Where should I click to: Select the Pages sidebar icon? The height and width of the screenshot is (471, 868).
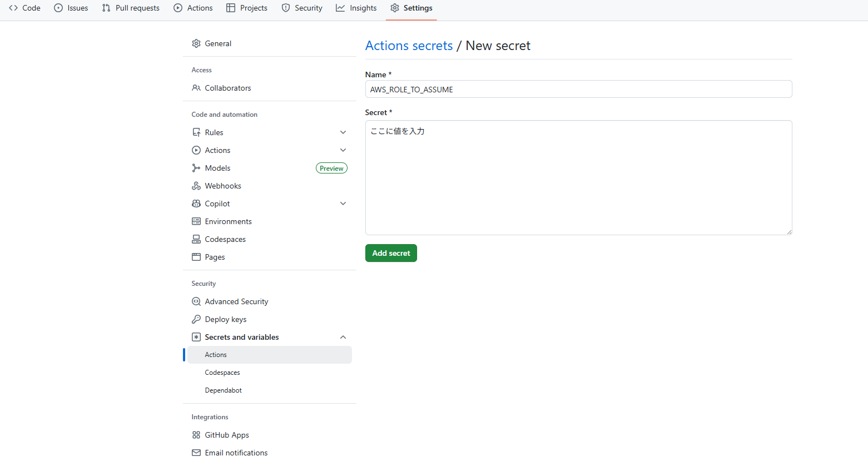[196, 256]
